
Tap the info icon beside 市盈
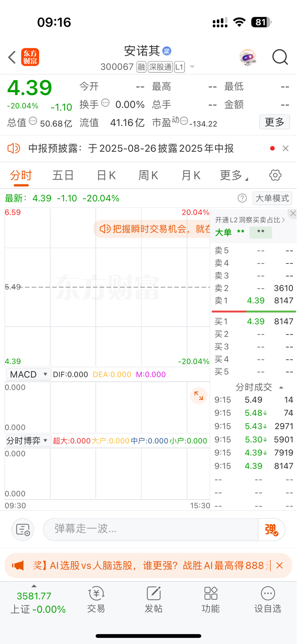pos(184,121)
